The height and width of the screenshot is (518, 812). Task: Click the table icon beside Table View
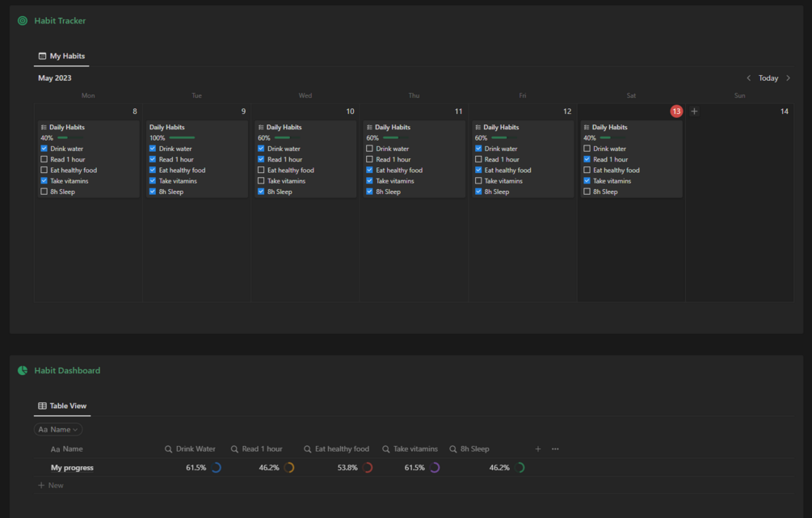pyautogui.click(x=43, y=406)
